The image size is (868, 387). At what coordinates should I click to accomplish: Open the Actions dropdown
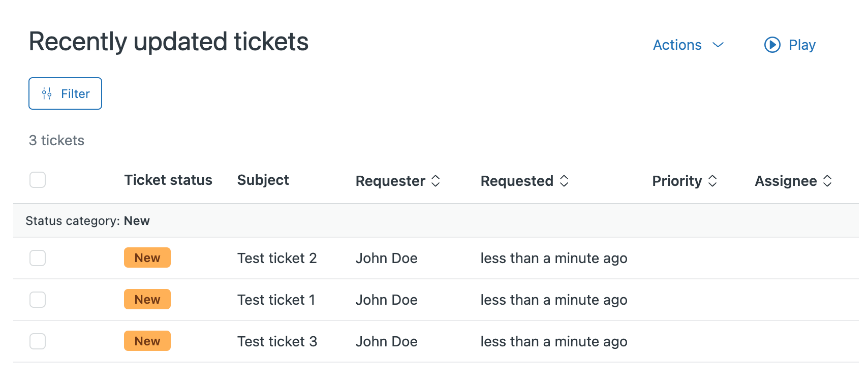point(677,45)
